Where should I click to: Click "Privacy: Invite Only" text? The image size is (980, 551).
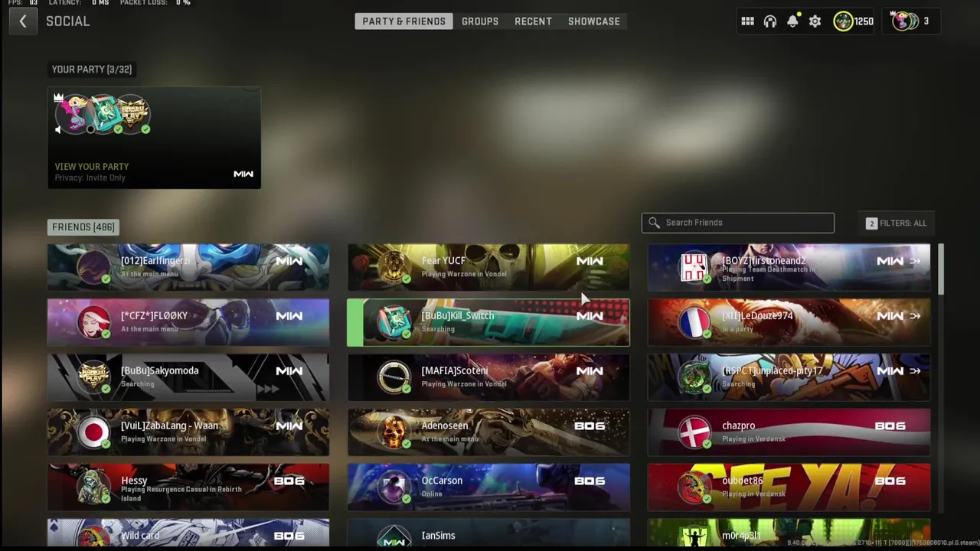tap(90, 178)
